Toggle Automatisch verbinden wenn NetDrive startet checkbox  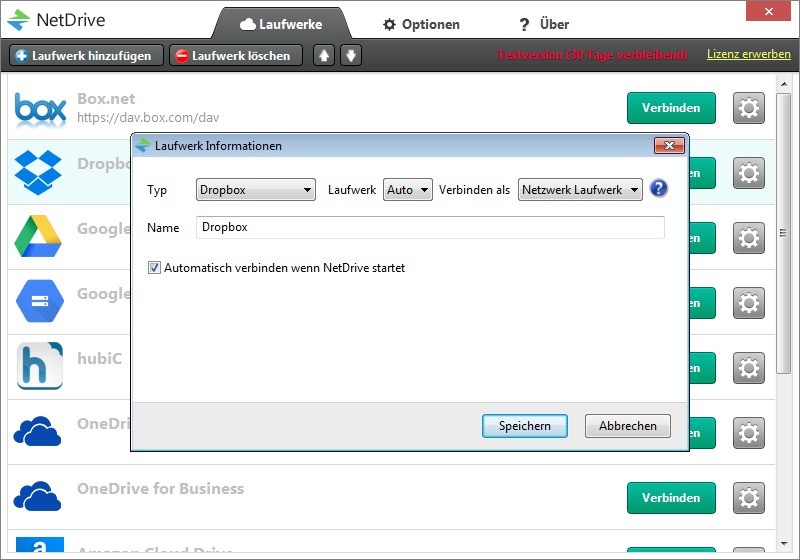coord(154,267)
